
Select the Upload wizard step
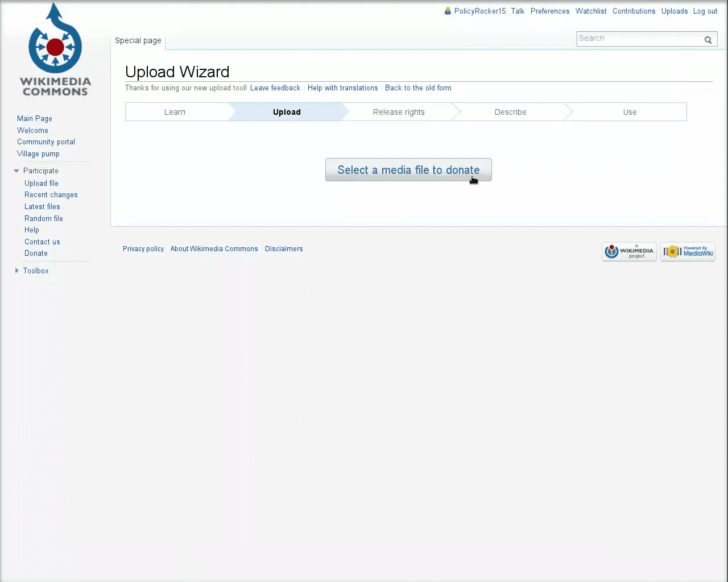pos(287,112)
